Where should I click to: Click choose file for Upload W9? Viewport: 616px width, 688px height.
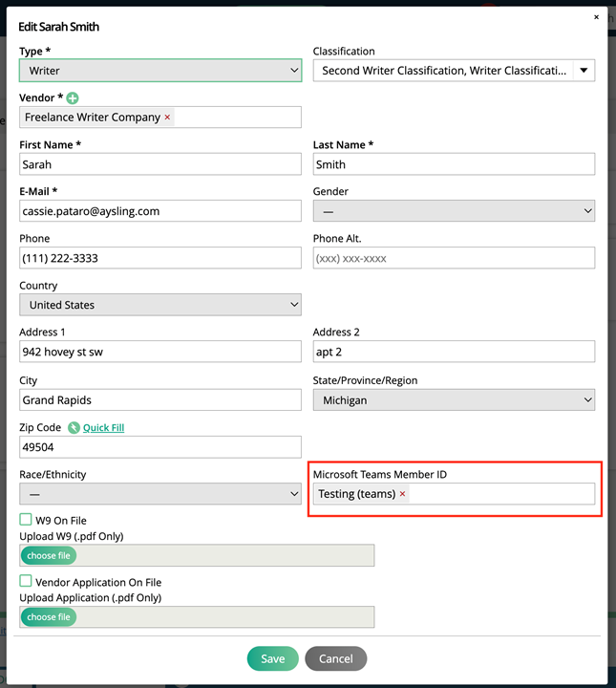pos(48,556)
